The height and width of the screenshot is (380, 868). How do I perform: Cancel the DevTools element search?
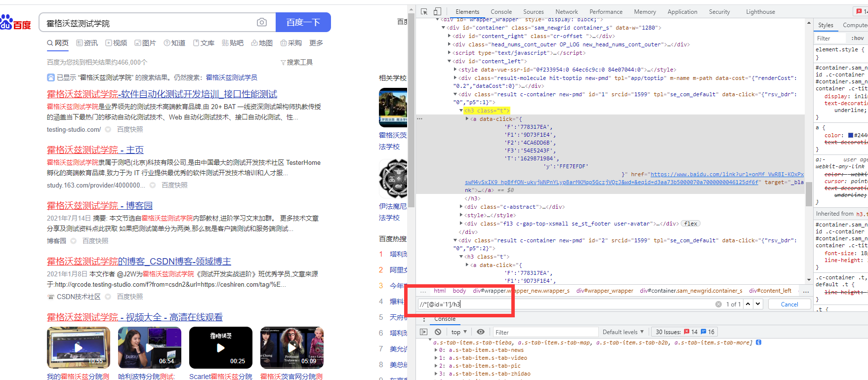pos(789,304)
